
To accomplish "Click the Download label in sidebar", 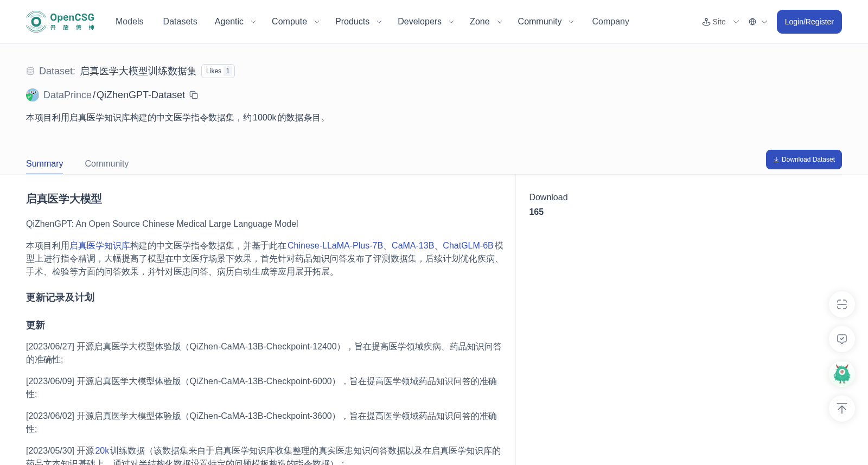I will point(548,197).
